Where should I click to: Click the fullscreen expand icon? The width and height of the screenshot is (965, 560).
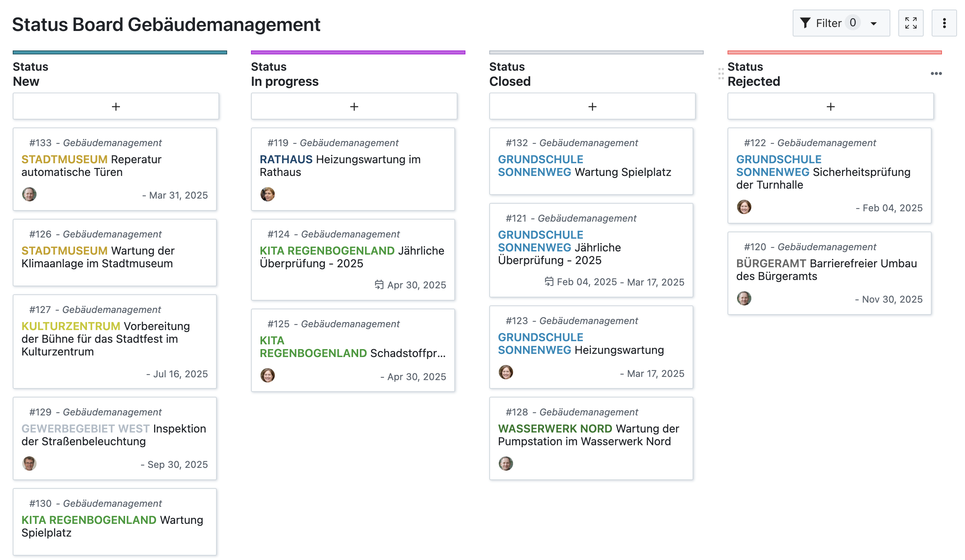(911, 23)
